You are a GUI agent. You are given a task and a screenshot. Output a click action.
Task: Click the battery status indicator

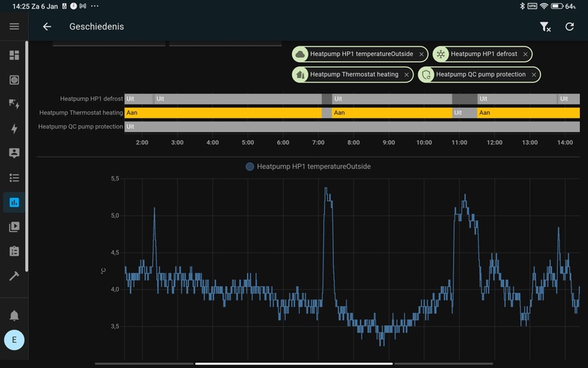[x=563, y=6]
